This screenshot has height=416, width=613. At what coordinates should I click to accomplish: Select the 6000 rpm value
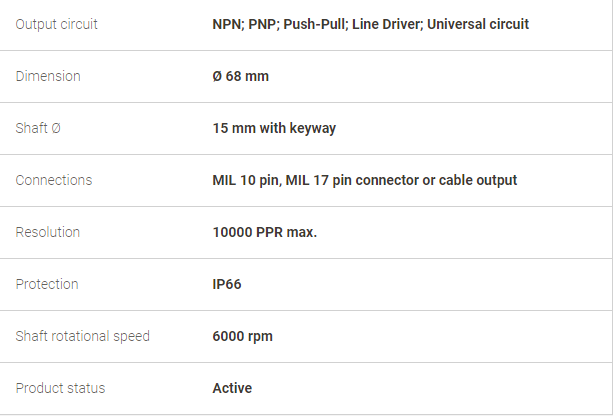coord(242,336)
